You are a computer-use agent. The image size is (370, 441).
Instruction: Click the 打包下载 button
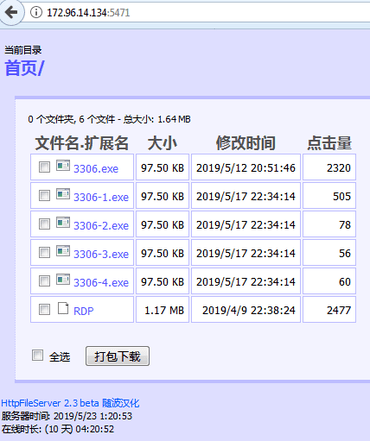tap(117, 356)
